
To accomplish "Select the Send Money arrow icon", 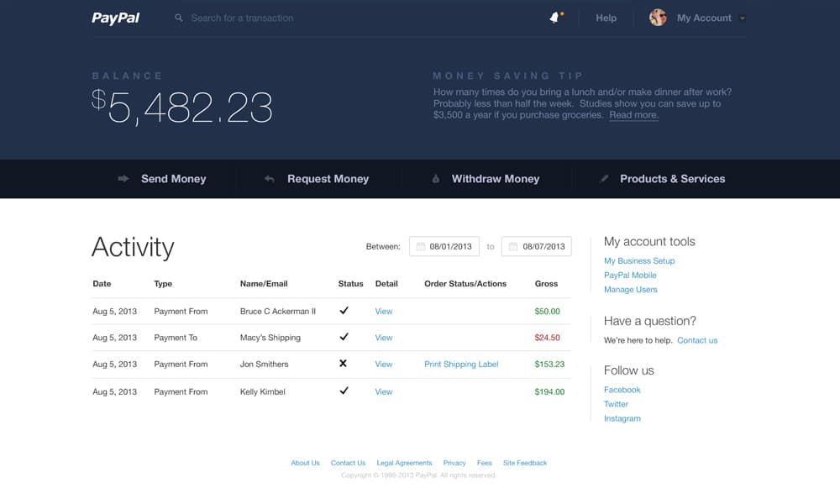I will [123, 178].
